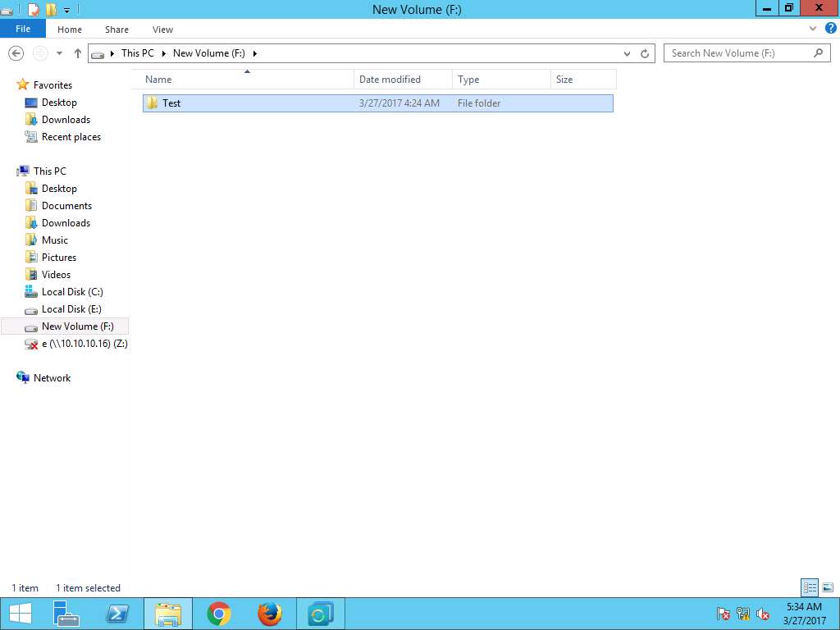Open the blue circular app on the taskbar
This screenshot has height=630, width=840.
point(321,614)
